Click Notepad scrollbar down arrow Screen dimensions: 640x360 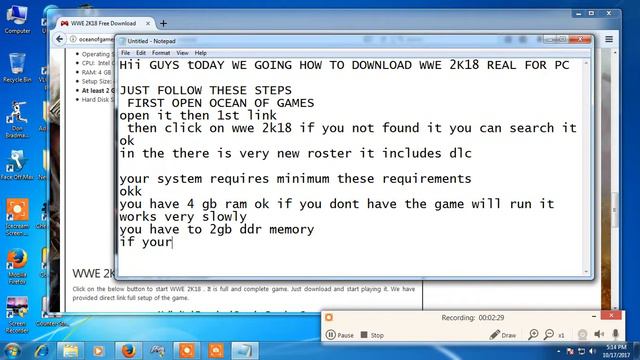click(x=586, y=271)
